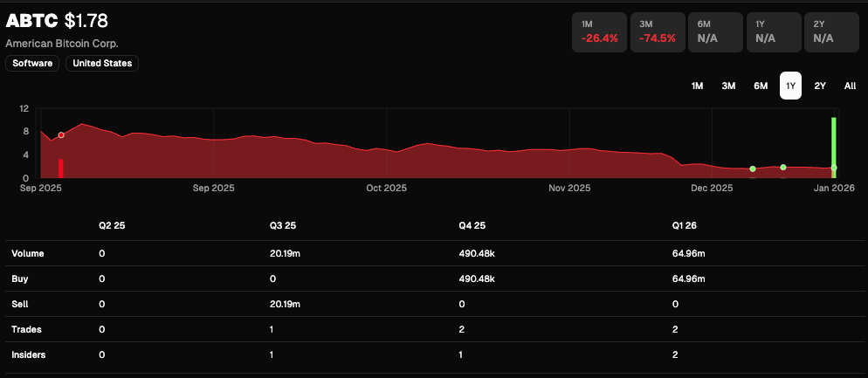Open the 1Y N/A performance card
The height and width of the screenshot is (378, 868).
point(774,32)
